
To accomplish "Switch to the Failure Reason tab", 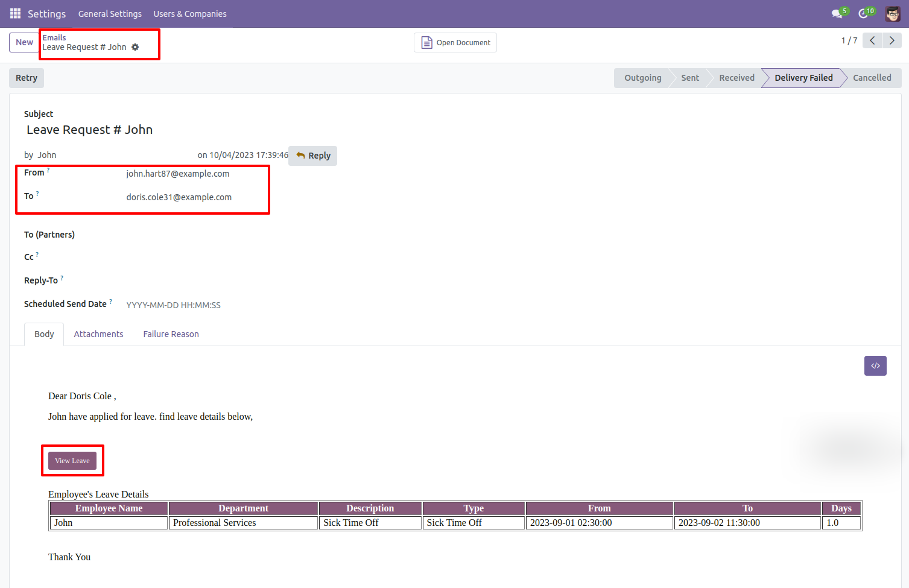I will 171,334.
